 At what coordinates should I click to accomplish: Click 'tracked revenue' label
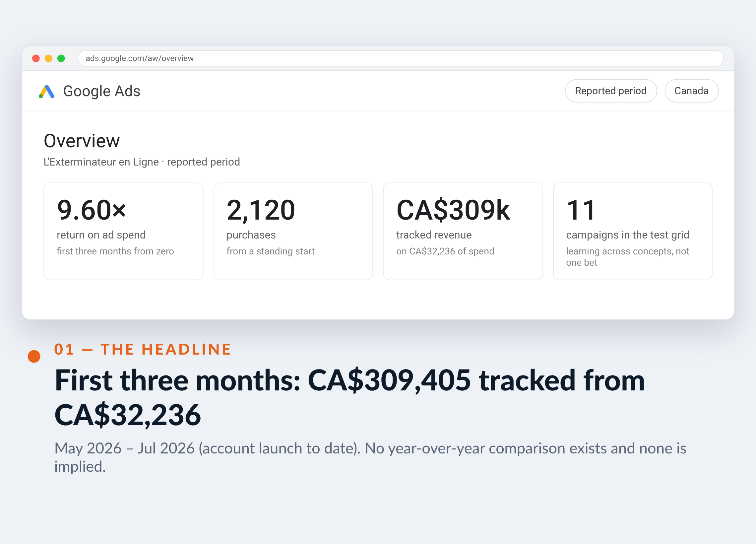pos(434,235)
